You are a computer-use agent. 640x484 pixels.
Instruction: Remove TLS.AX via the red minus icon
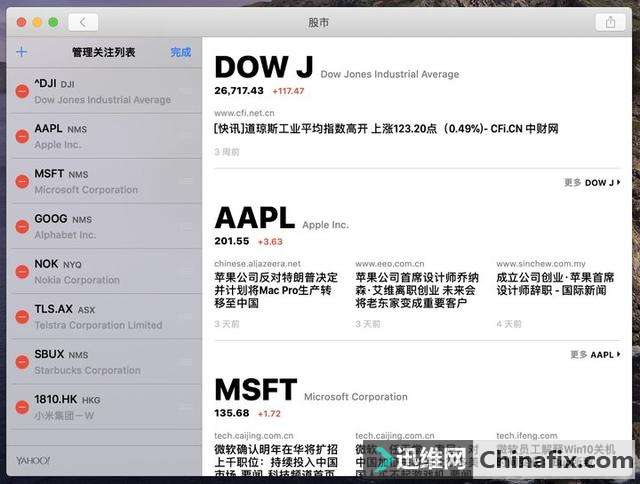(x=22, y=317)
